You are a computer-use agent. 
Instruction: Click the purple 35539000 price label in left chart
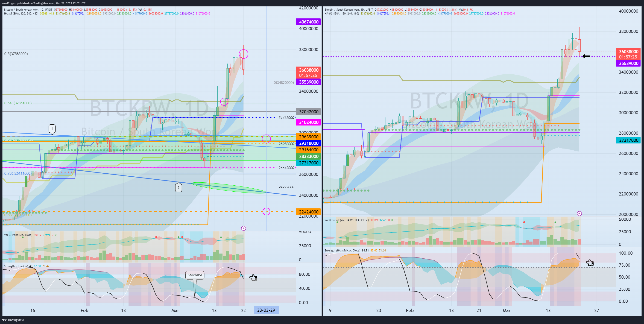tap(308, 82)
